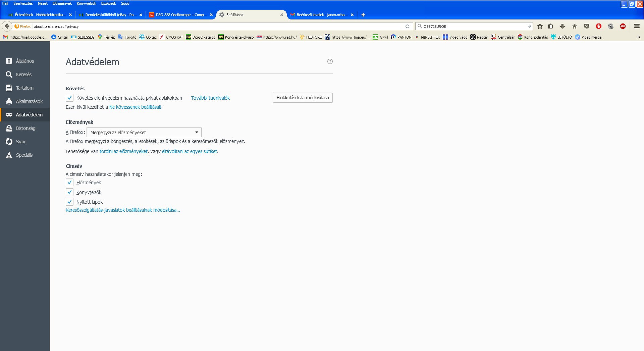
Task: Open the Súgó menu
Action: 125,3
